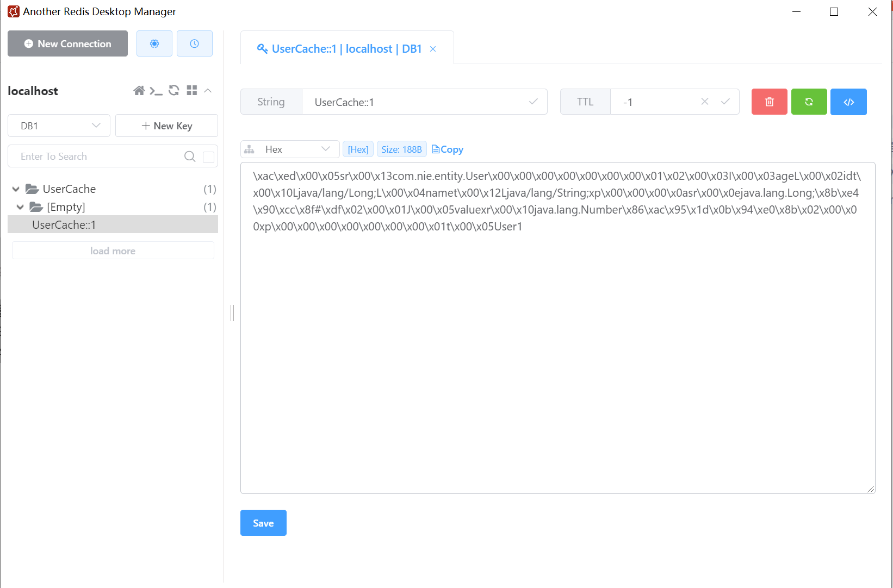Click the [Hex] tag
This screenshot has height=588, width=893.
[358, 149]
